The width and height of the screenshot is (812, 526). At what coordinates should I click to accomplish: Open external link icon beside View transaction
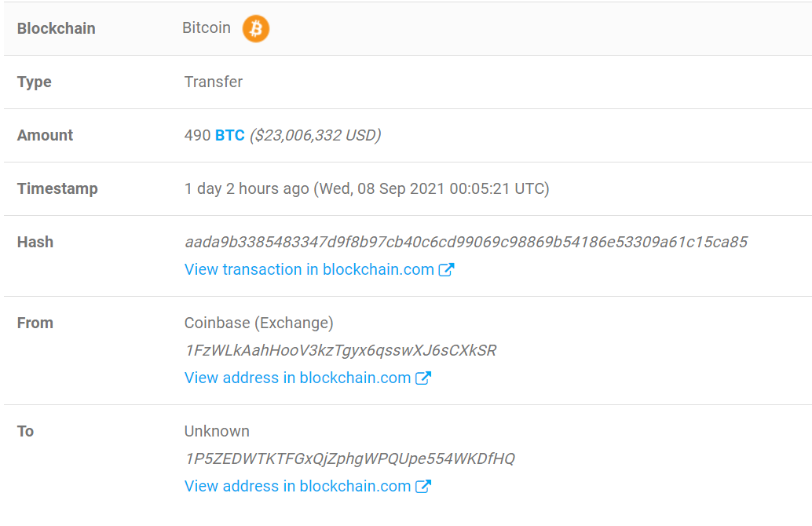click(446, 270)
